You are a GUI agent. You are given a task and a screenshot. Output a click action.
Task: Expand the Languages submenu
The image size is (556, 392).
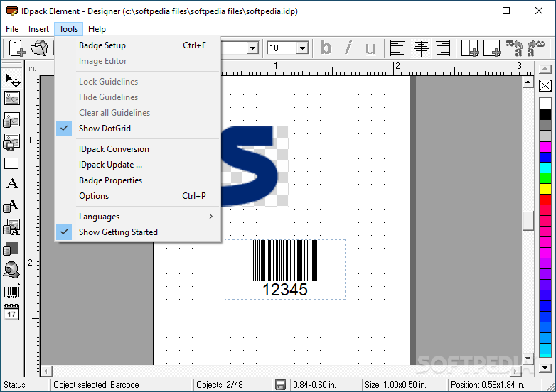tap(138, 217)
